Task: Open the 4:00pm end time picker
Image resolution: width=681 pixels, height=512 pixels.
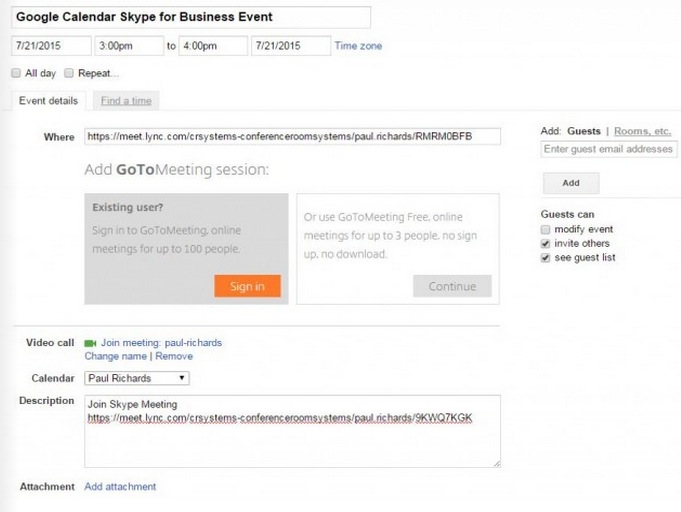Action: 213,46
